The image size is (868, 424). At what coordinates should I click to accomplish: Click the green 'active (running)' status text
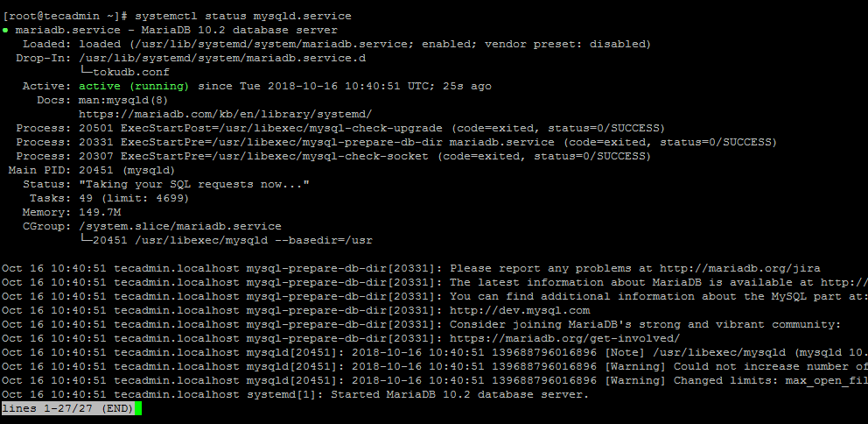(134, 86)
